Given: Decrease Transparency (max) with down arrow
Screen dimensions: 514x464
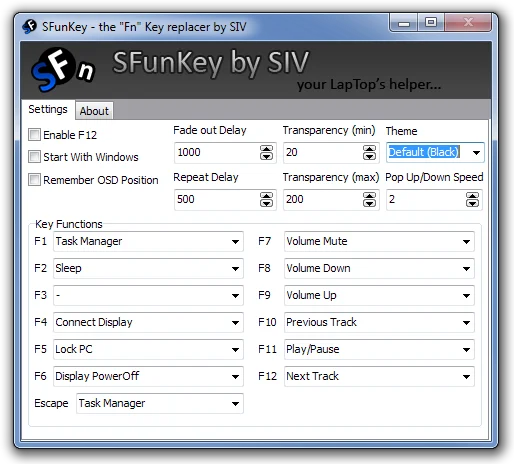Looking at the screenshot, I should 369,203.
